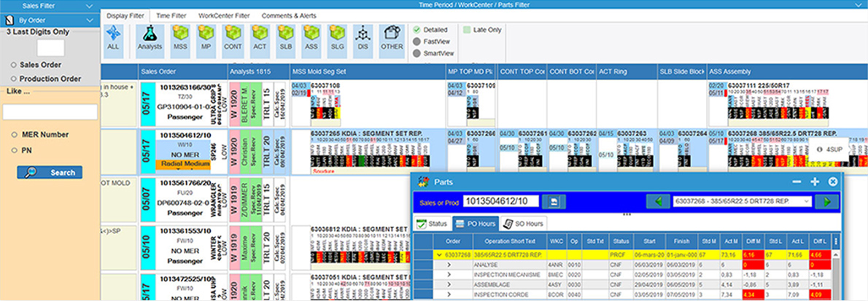Select the CONT work center filter
Image resolution: width=868 pixels, height=301 pixels.
click(x=233, y=40)
